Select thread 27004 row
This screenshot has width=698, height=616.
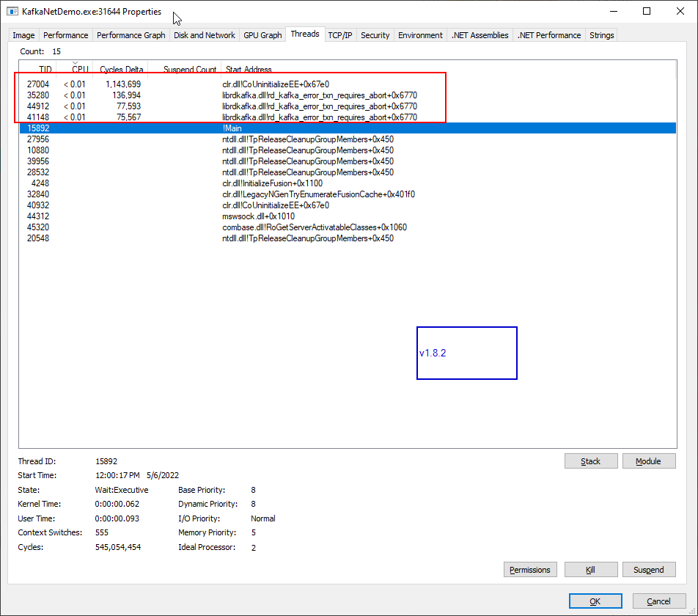pyautogui.click(x=348, y=84)
